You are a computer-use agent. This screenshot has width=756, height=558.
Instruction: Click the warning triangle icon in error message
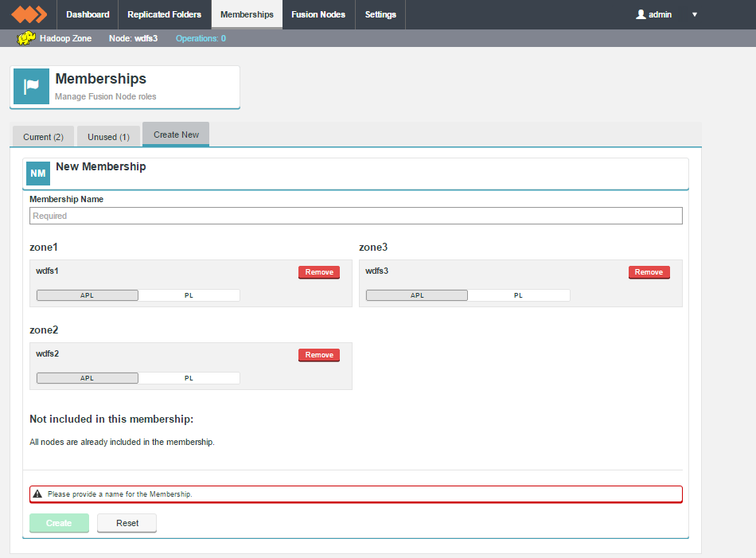click(37, 494)
